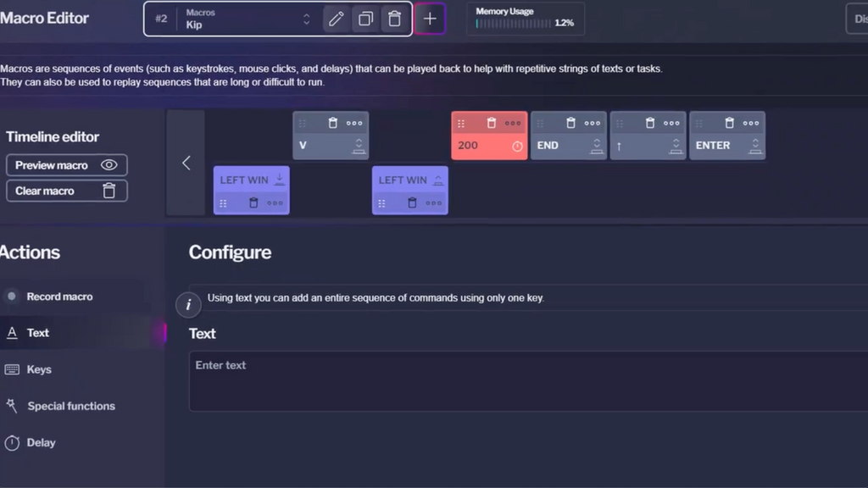Open more options on first LEFT WIN block
Viewport: 868px width, 488px height.
tap(275, 203)
